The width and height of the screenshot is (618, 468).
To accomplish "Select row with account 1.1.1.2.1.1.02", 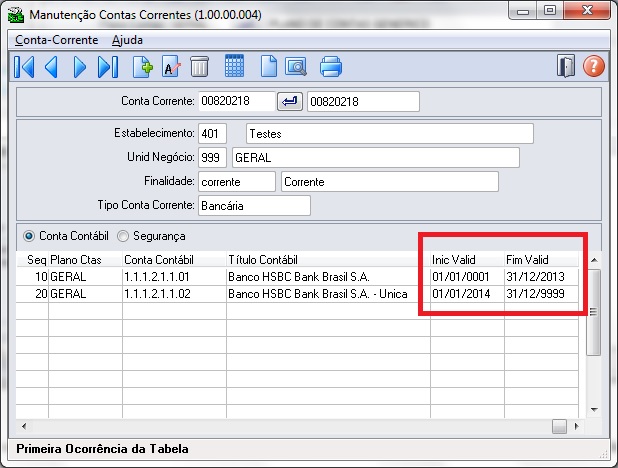I will coord(297,294).
